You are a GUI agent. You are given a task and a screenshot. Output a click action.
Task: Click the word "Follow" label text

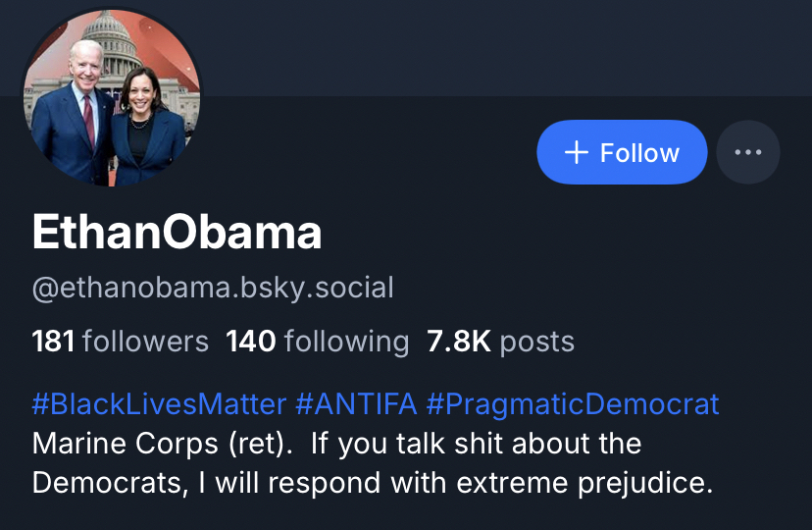coord(639,152)
